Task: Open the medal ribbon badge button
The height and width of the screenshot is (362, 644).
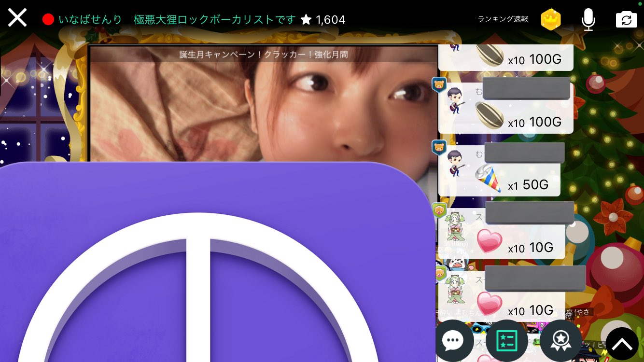Action: (x=560, y=341)
